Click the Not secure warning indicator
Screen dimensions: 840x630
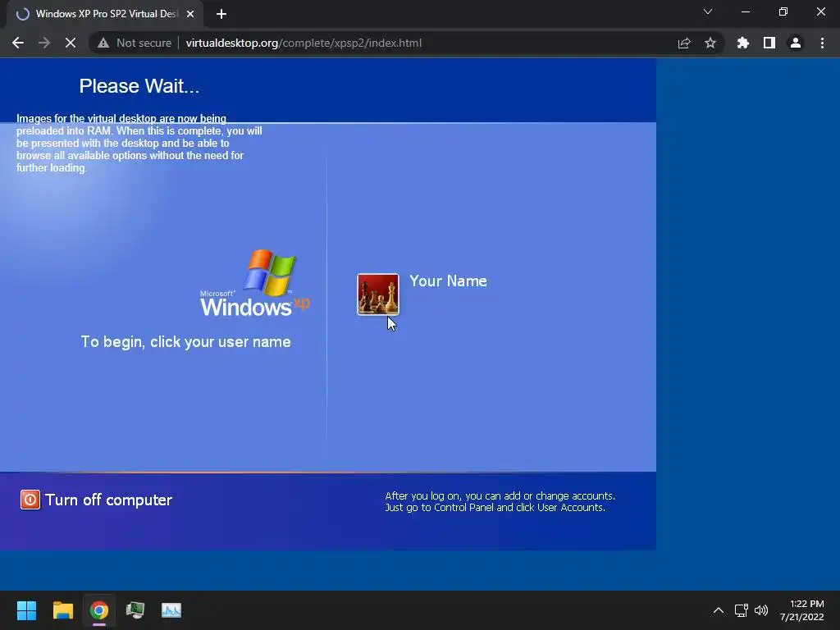click(135, 43)
